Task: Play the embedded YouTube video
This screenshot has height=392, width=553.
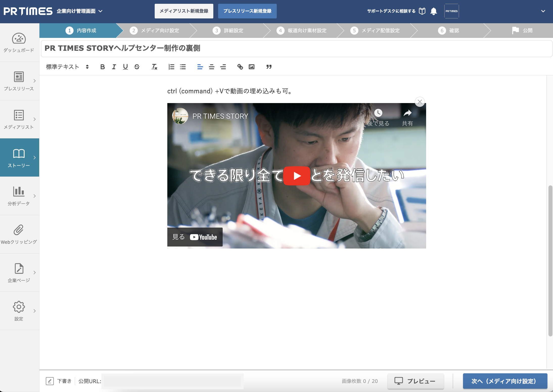Action: click(297, 176)
